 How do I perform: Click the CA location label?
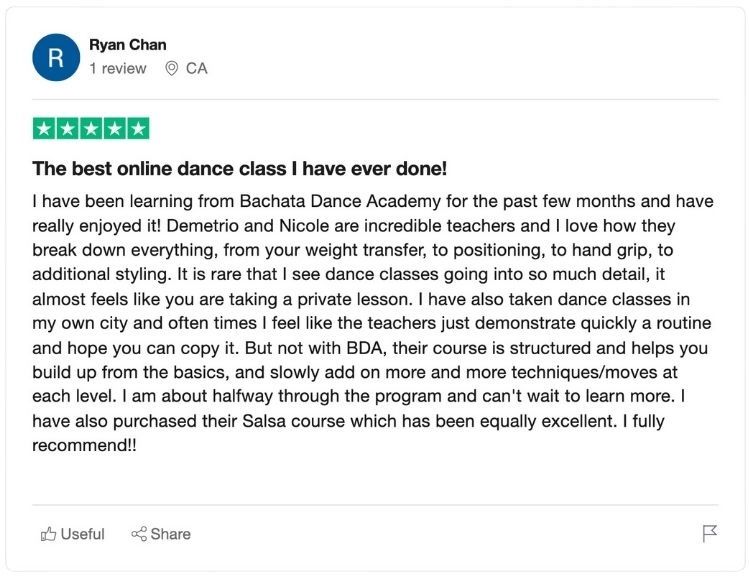[197, 69]
